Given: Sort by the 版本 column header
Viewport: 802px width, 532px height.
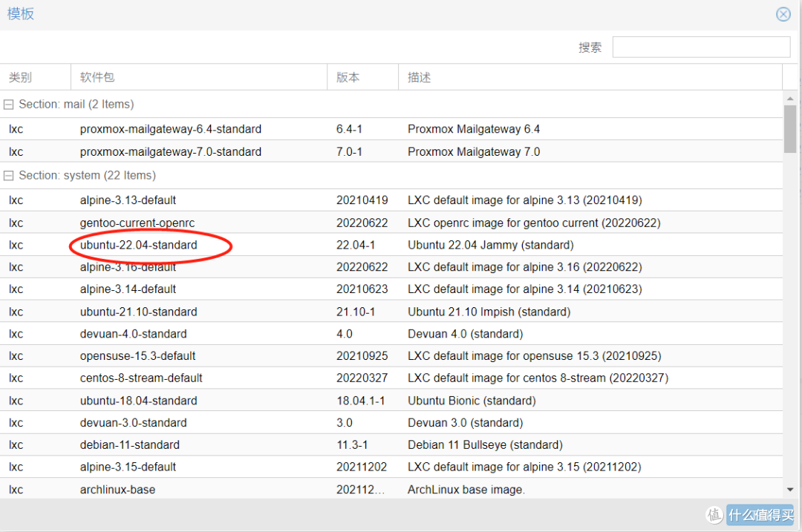Looking at the screenshot, I should 349,77.
